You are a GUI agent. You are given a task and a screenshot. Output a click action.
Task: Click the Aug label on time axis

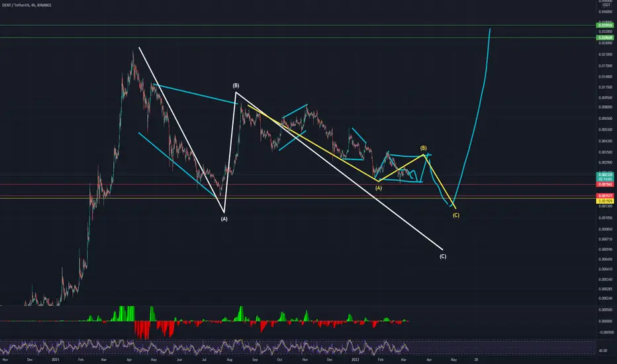coord(230,359)
